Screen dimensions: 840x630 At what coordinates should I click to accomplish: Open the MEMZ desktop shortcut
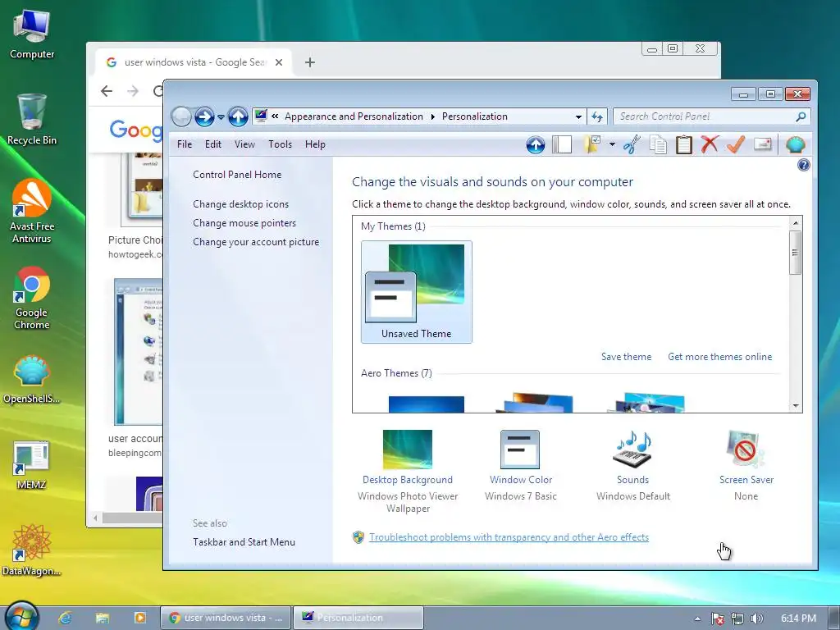(x=31, y=466)
